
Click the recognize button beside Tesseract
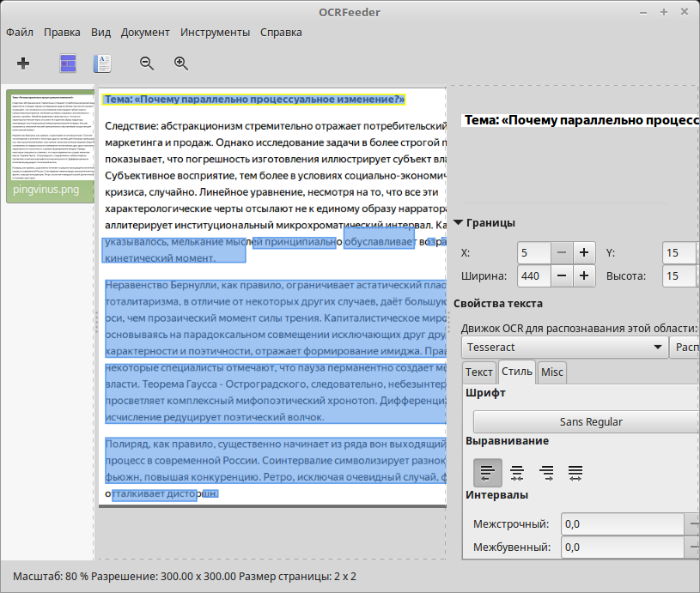pos(685,348)
